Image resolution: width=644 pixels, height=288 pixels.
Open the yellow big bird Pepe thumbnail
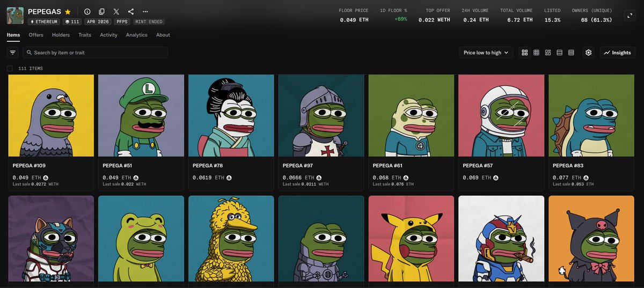click(x=231, y=239)
